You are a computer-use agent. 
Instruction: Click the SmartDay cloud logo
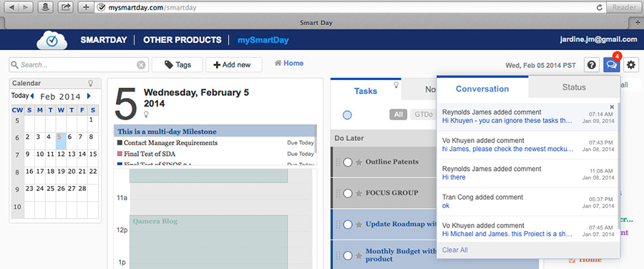pyautogui.click(x=52, y=40)
